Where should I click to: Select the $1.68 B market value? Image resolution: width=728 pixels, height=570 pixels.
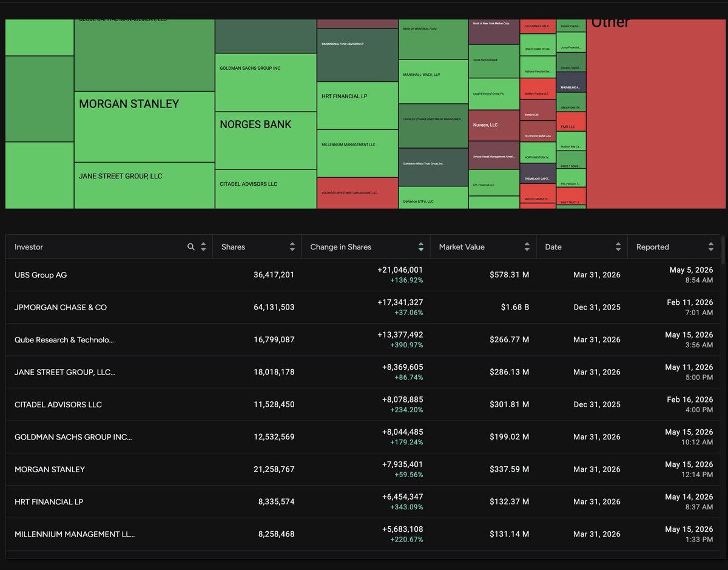click(514, 307)
